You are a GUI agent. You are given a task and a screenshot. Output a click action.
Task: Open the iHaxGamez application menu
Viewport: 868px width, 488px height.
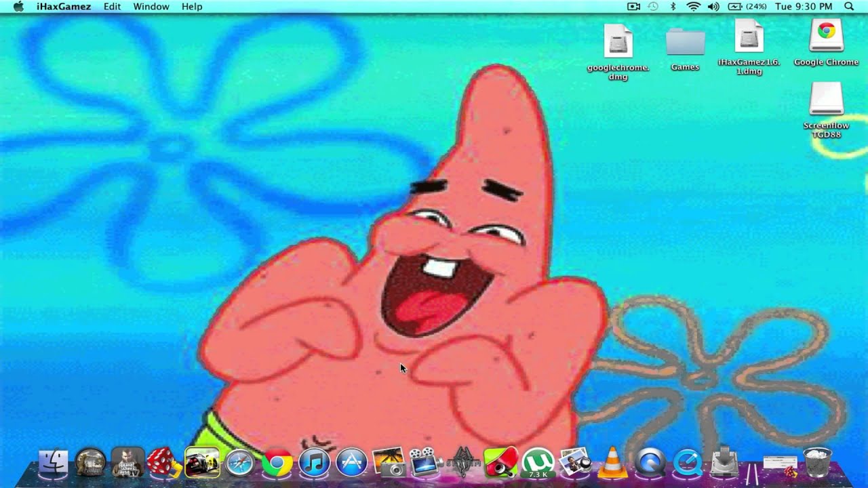64,6
